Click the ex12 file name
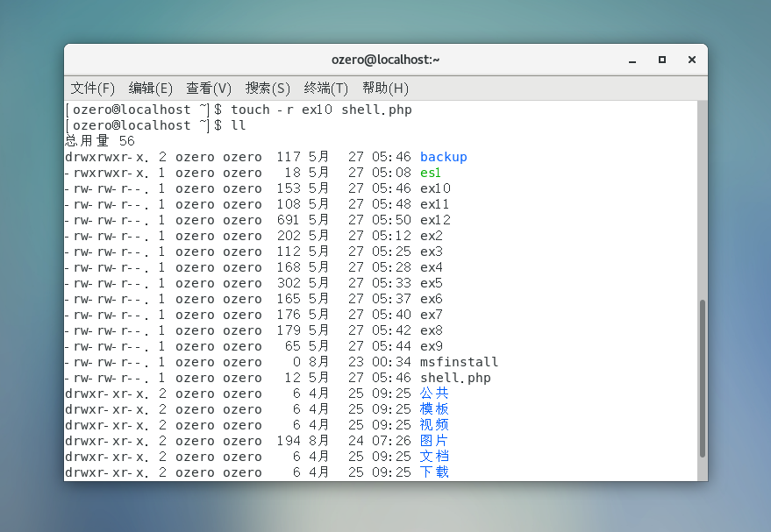This screenshot has height=532, width=771. (x=435, y=220)
